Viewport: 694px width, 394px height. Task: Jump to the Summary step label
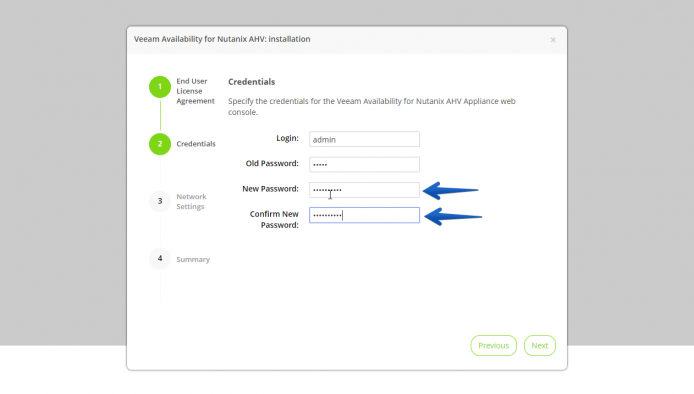(x=193, y=259)
